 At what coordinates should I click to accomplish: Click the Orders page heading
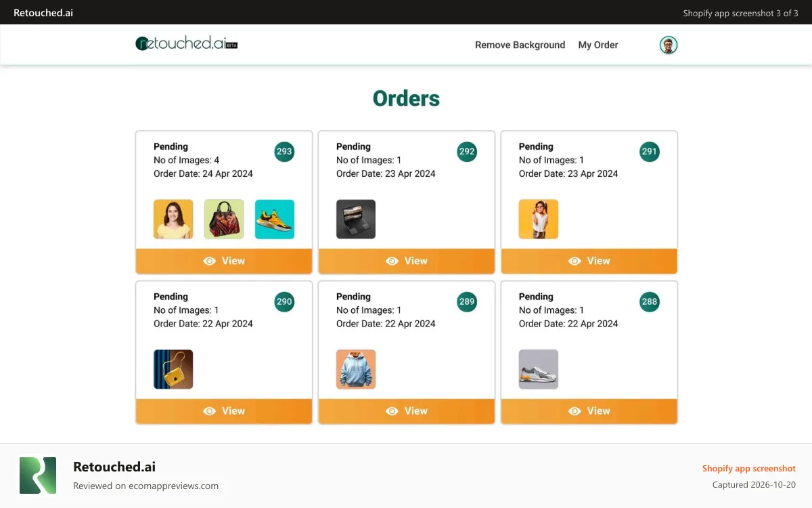coord(406,98)
